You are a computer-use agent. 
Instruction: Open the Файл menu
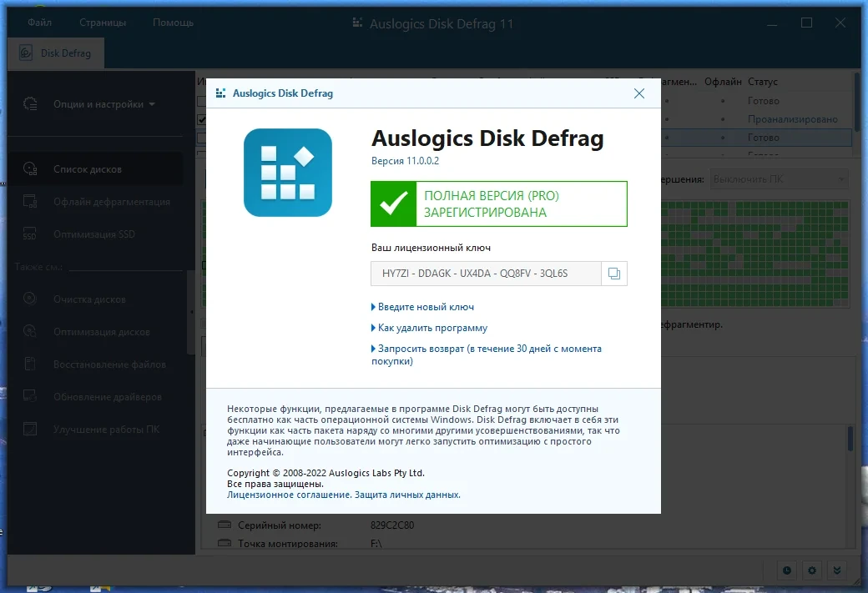40,23
